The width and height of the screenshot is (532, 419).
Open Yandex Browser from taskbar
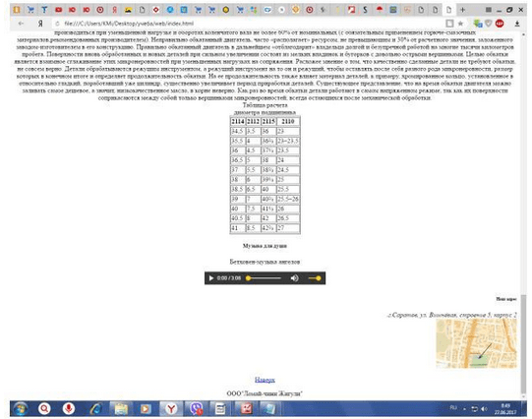pos(171,409)
